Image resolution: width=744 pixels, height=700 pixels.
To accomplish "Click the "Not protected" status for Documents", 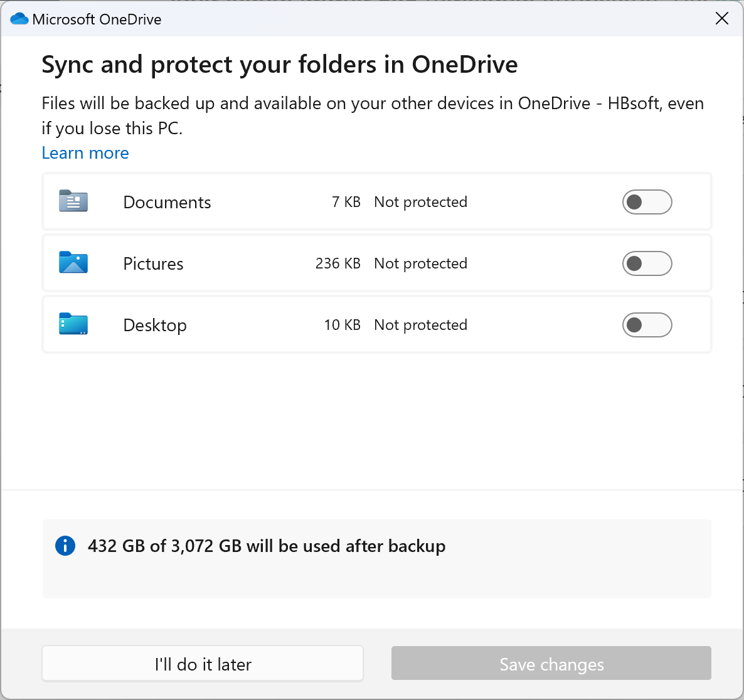I will [420, 202].
